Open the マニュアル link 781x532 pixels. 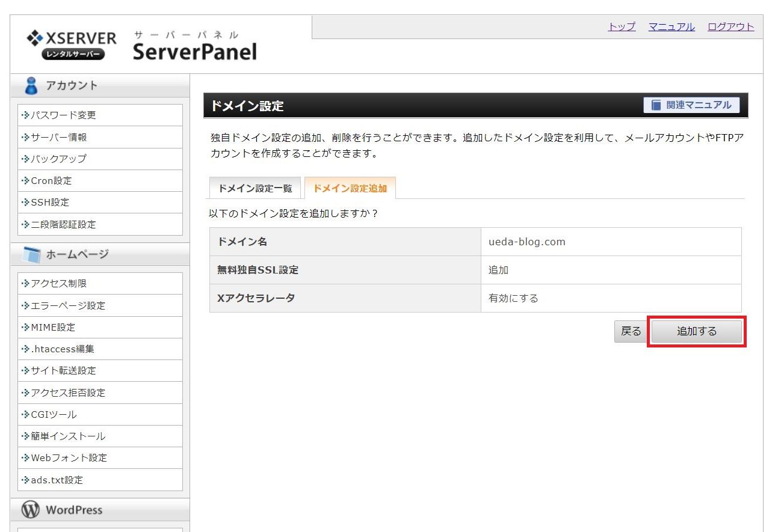pos(671,26)
